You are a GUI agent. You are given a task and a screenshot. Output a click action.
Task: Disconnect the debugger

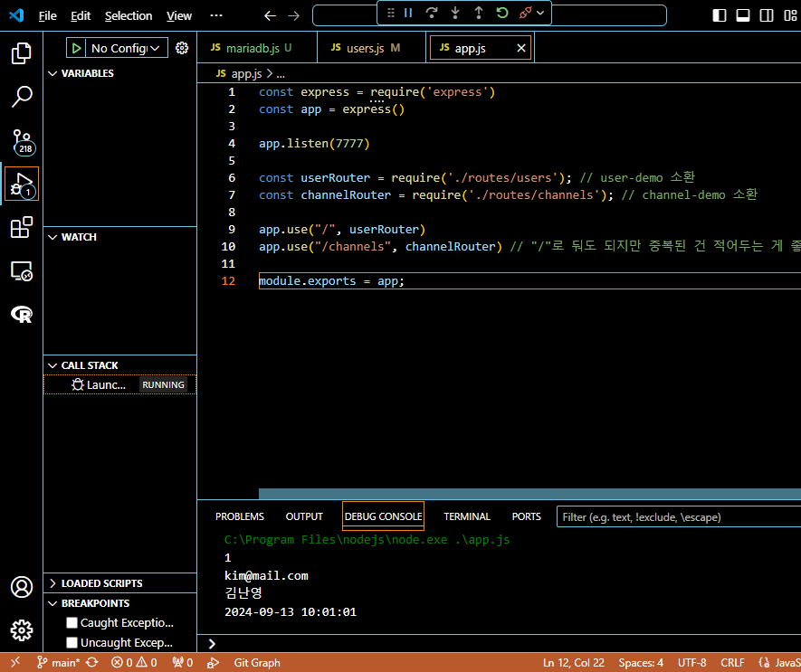pos(525,13)
